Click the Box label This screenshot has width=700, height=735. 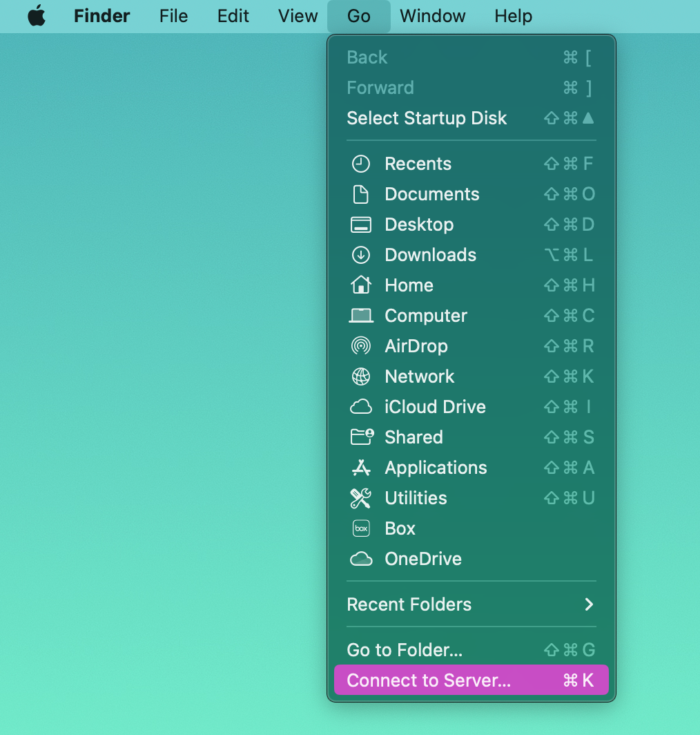400,528
